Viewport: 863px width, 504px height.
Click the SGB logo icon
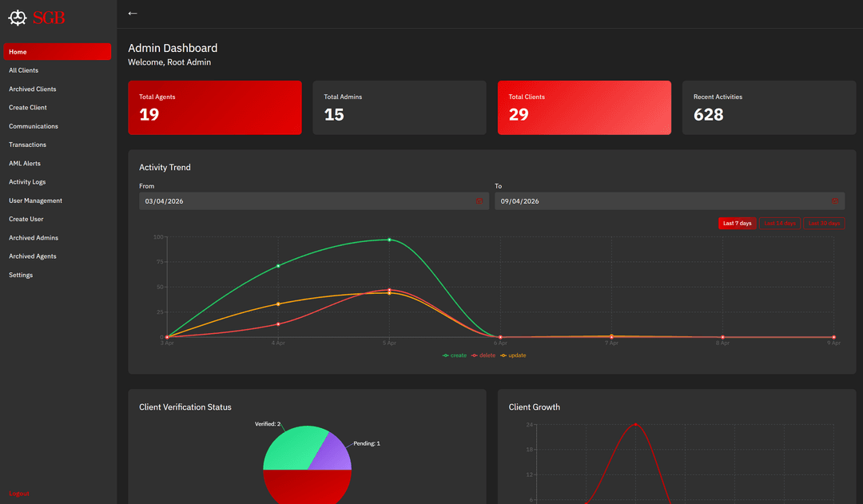click(18, 18)
